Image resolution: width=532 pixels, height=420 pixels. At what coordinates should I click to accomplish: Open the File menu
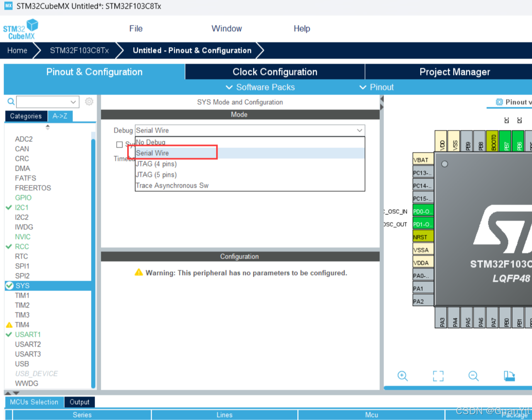[x=136, y=29]
